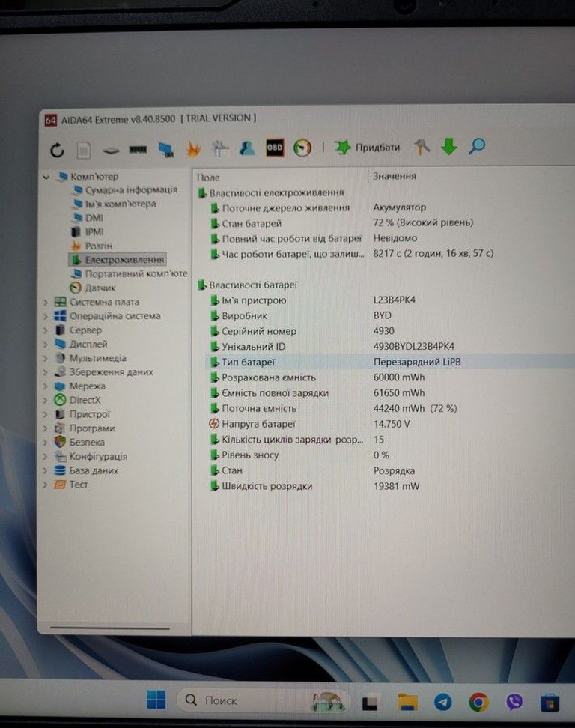The width and height of the screenshot is (575, 728).
Task: Click the Придбати purchase button
Action: click(367, 148)
